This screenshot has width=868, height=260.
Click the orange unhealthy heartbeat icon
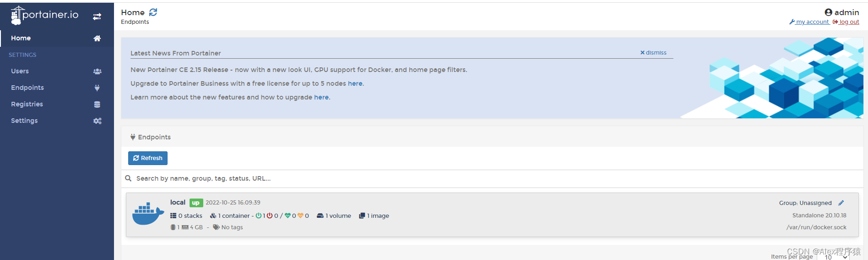(x=300, y=216)
